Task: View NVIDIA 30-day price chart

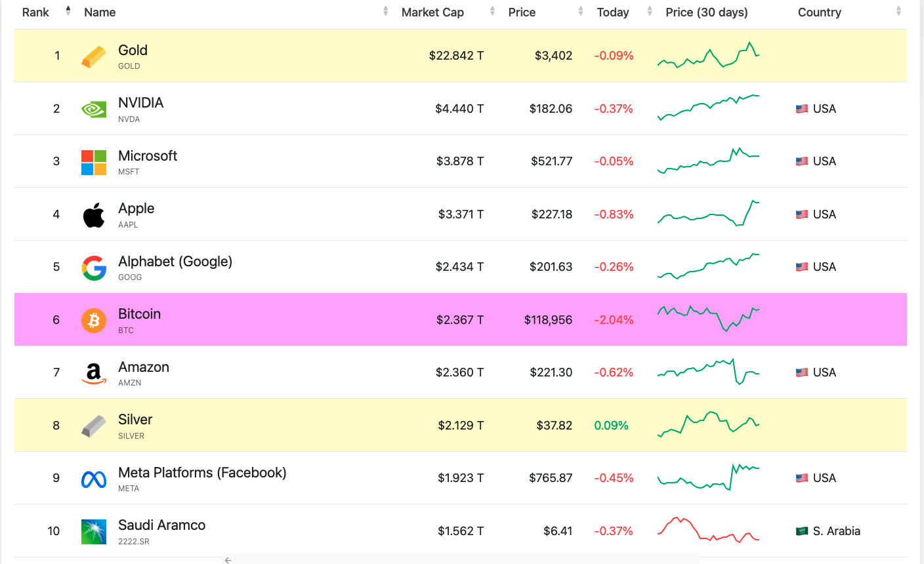Action: point(709,108)
